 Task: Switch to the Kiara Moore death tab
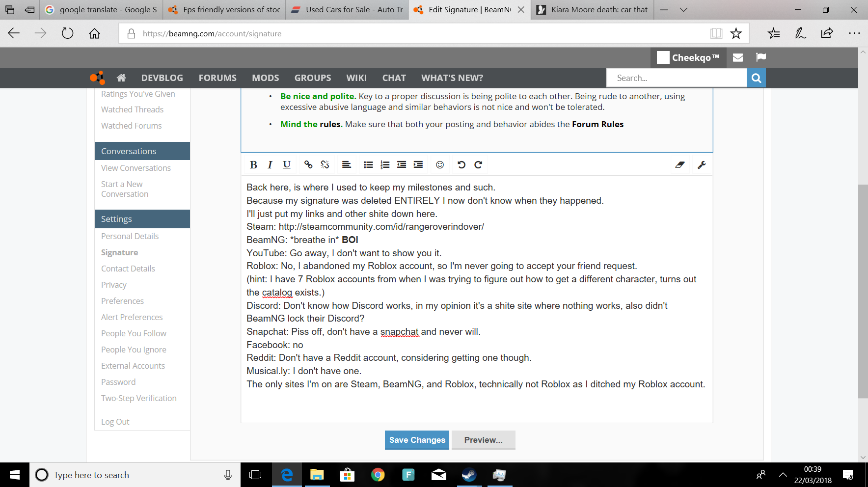pyautogui.click(x=592, y=10)
